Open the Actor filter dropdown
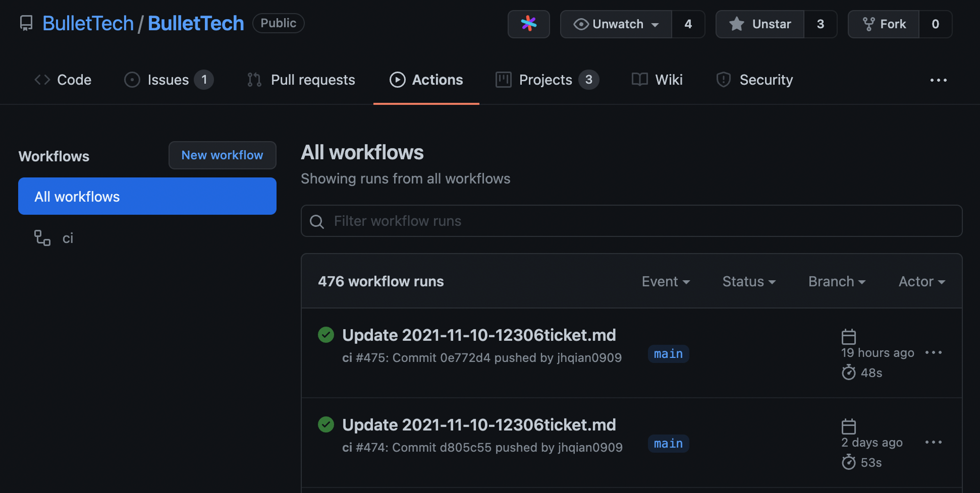980x493 pixels. coord(922,282)
